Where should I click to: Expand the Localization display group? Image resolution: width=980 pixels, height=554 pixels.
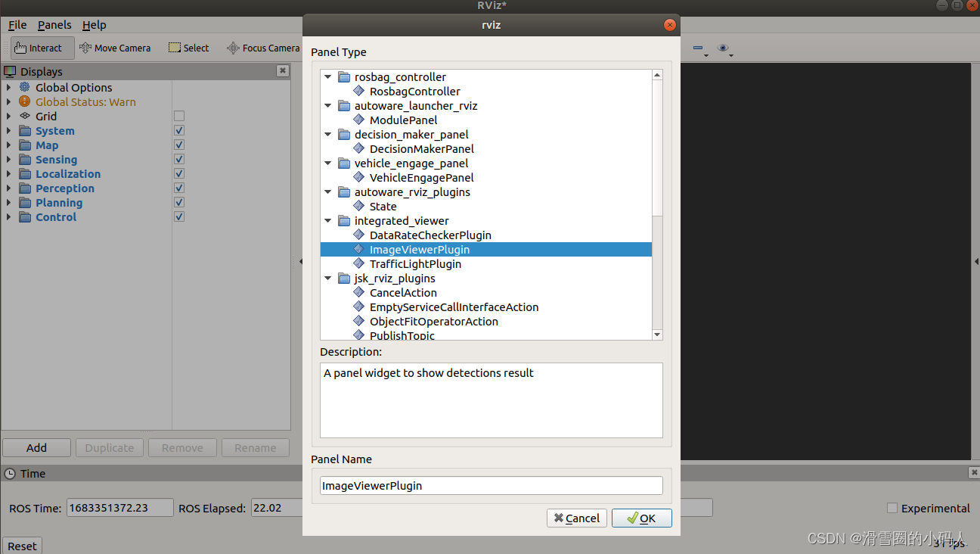coord(9,173)
